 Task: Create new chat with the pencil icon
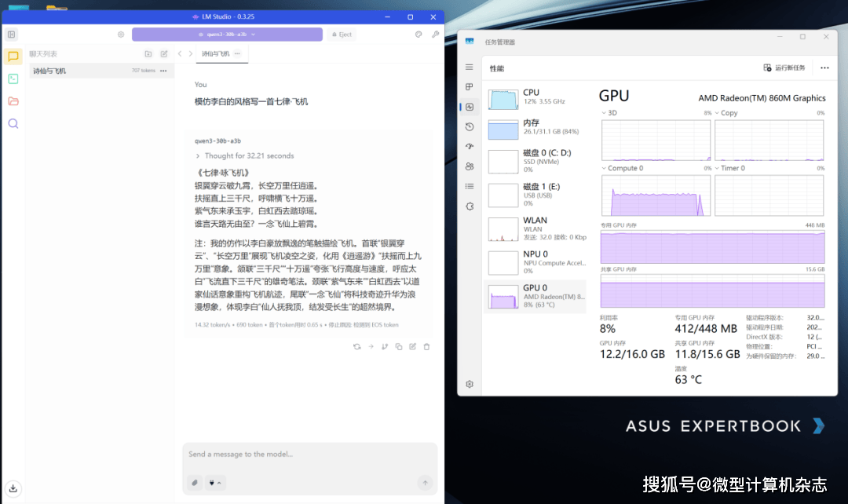coord(164,54)
